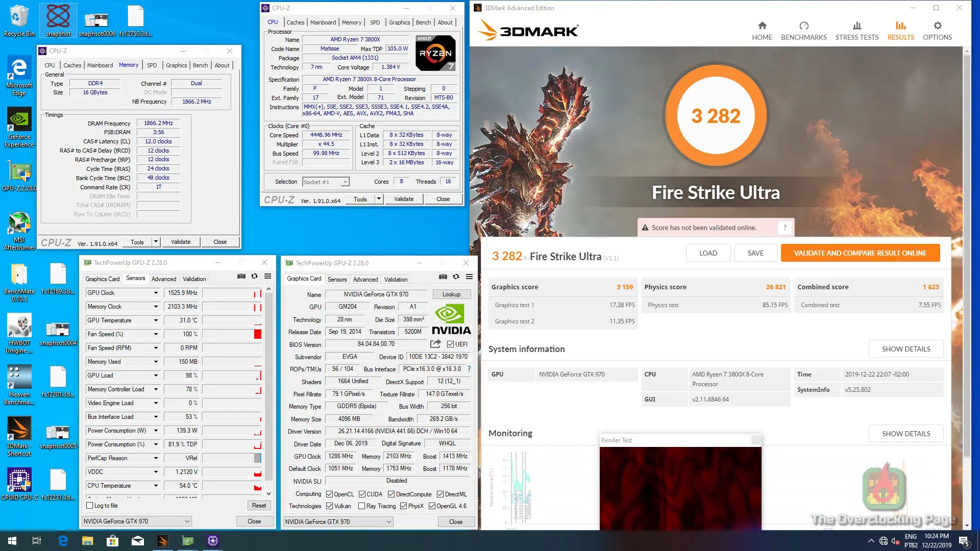Toggle CUDA computing checkbox

[x=362, y=494]
